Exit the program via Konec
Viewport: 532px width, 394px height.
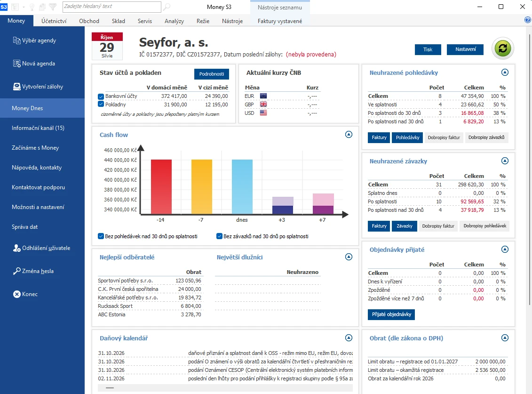tap(25, 294)
